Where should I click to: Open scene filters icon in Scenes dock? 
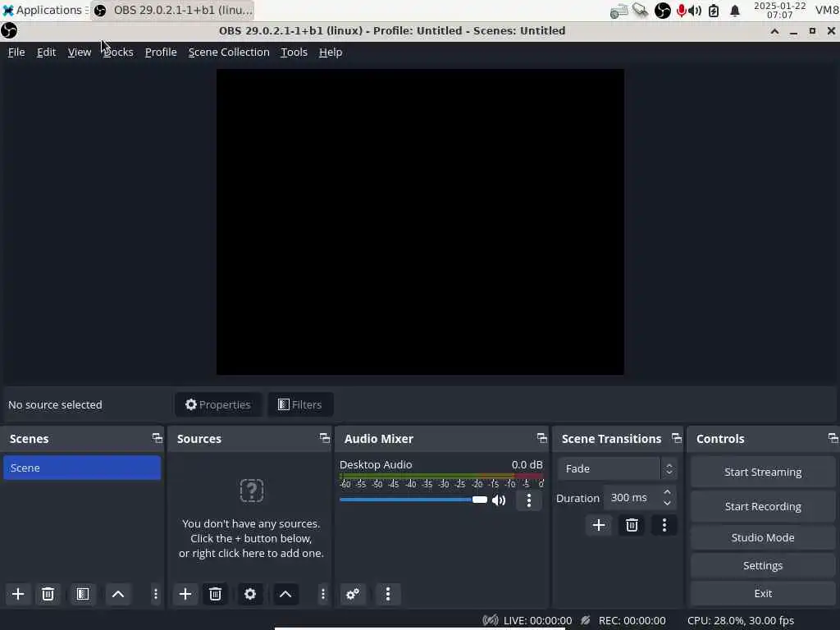(x=83, y=594)
